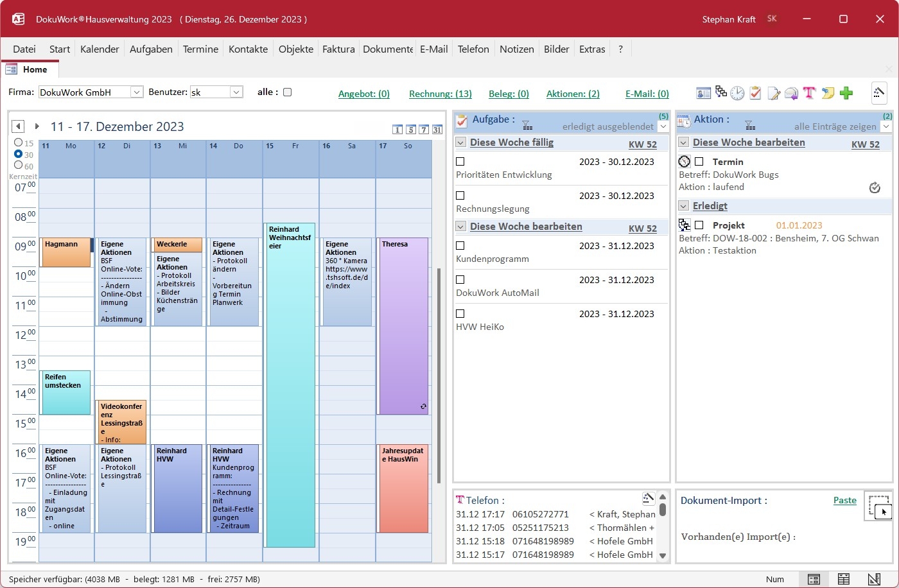Collapse 'Diese Woche bearbeiten' group in Aufgabe panel
This screenshot has width=899, height=588.
pyautogui.click(x=460, y=227)
